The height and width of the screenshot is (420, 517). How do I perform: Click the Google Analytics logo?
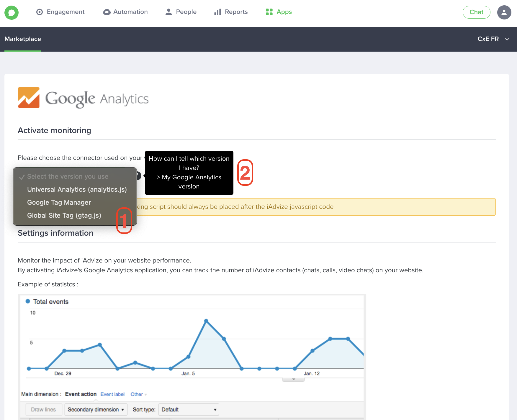tap(83, 98)
